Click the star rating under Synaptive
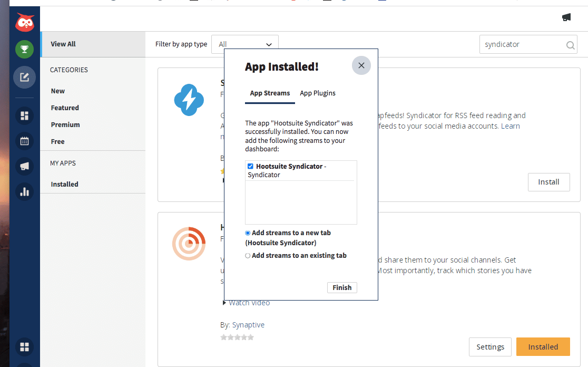This screenshot has height=367, width=588. (237, 337)
